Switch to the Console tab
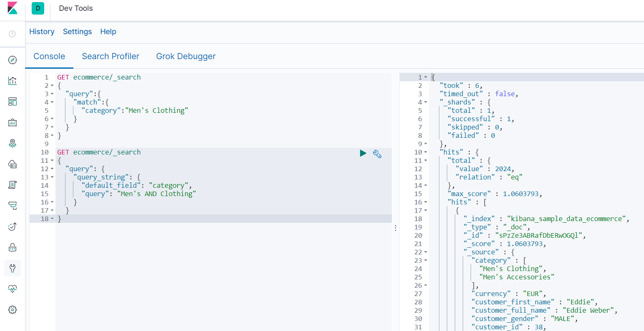 click(49, 56)
